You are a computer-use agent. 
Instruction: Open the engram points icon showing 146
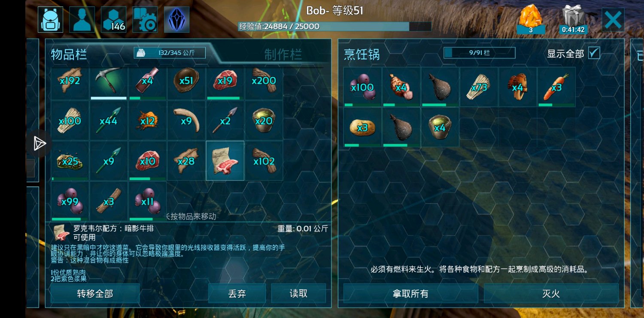click(x=114, y=20)
